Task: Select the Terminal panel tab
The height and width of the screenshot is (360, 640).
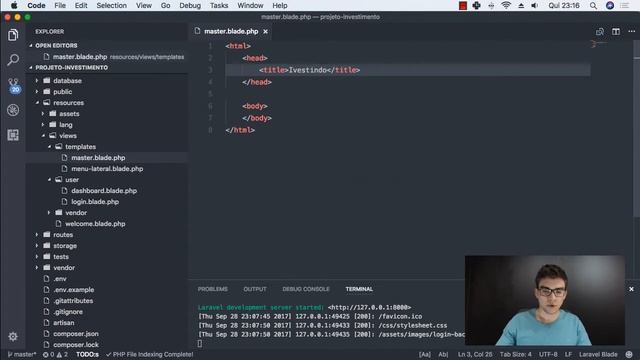Action: coord(359,289)
